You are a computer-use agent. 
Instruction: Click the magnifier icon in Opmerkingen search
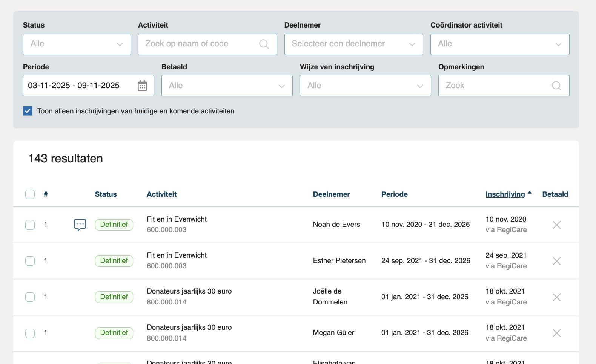click(x=556, y=86)
